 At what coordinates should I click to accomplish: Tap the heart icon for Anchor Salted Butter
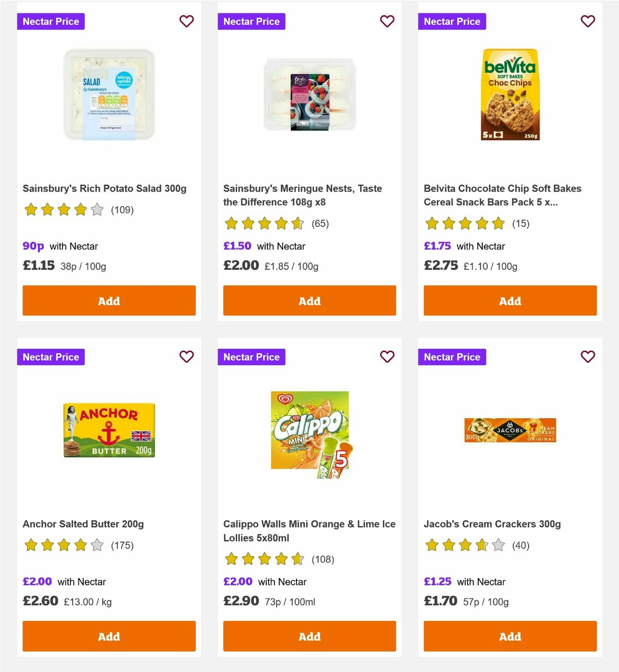click(187, 356)
